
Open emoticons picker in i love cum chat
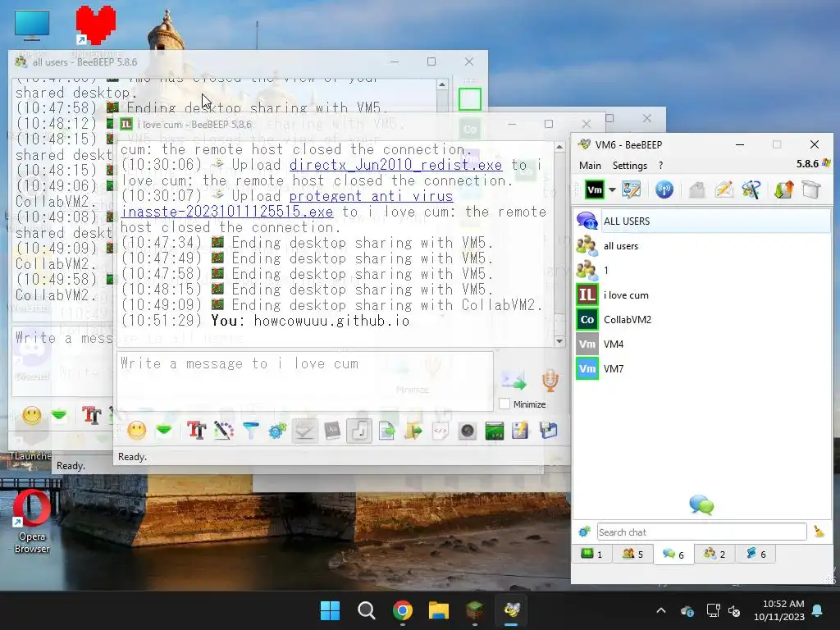137,430
